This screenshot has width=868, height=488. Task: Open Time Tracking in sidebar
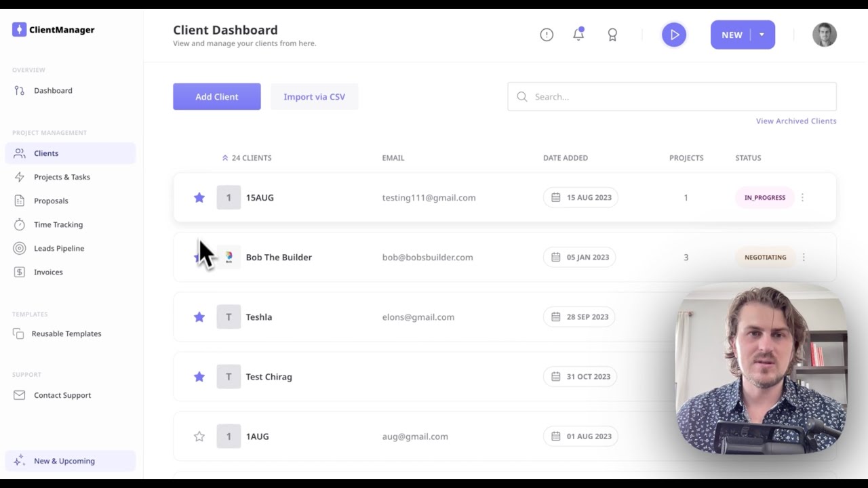pyautogui.click(x=58, y=224)
